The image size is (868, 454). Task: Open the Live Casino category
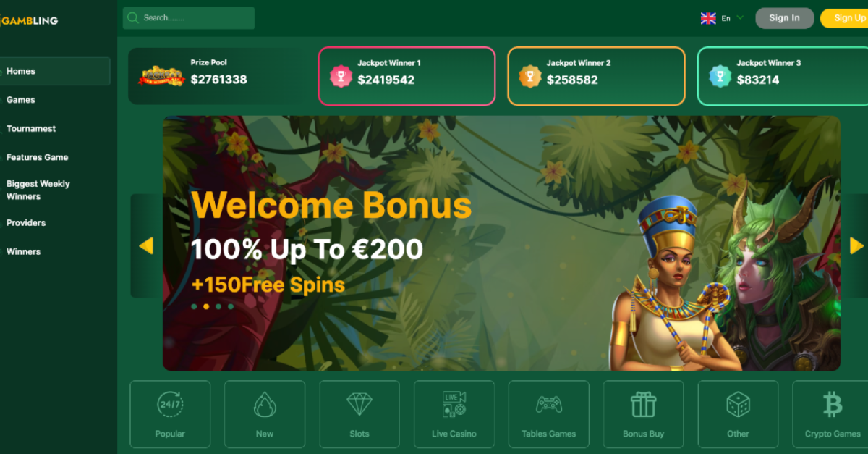click(454, 414)
